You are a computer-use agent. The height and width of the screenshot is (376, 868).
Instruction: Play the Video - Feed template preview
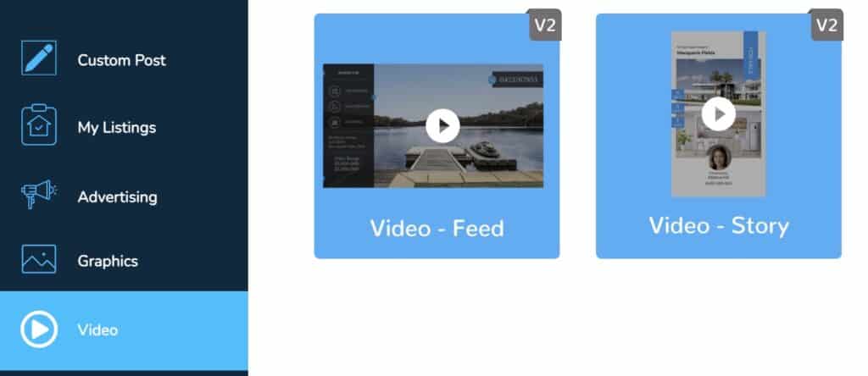tap(442, 126)
